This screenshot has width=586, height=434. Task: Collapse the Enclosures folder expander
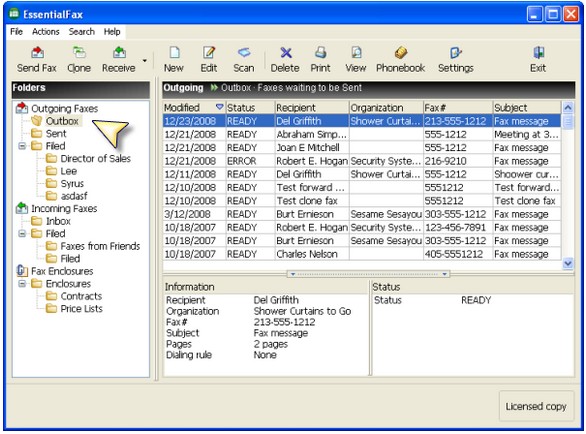click(22, 284)
